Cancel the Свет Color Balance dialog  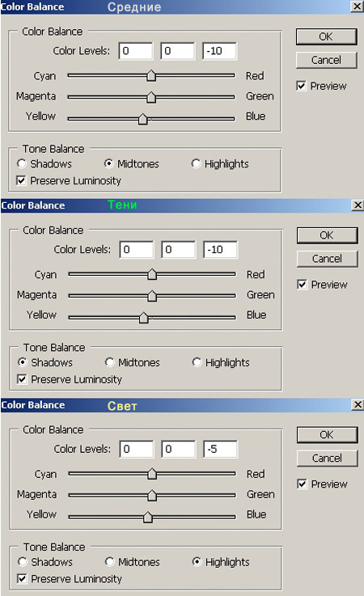[x=327, y=458]
